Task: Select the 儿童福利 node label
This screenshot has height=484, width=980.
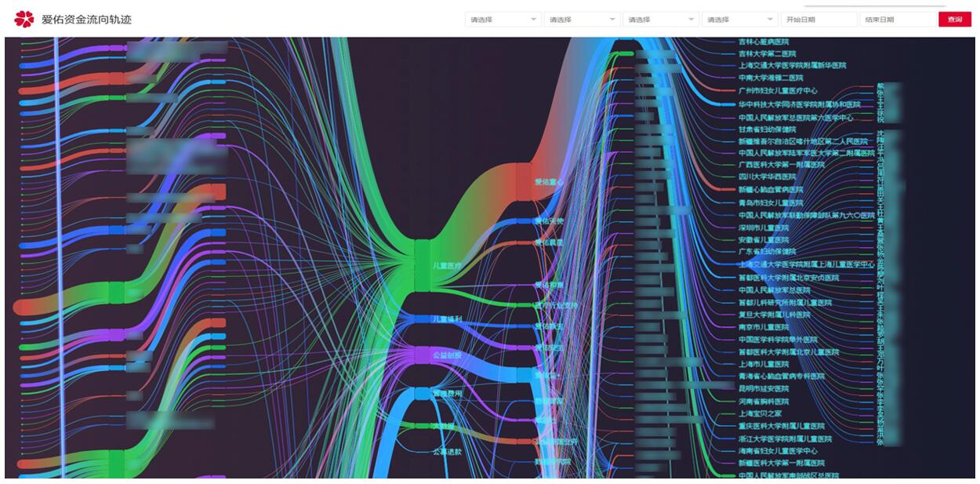Action: [448, 319]
